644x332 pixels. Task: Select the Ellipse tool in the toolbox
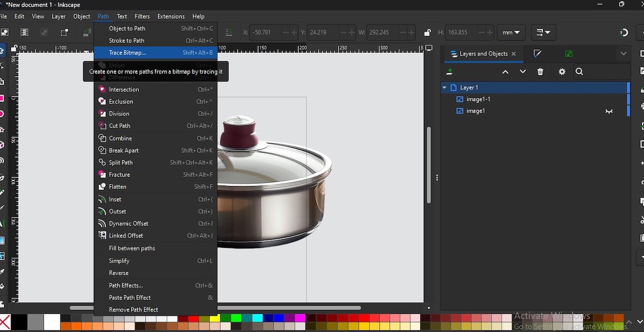[x=2, y=114]
